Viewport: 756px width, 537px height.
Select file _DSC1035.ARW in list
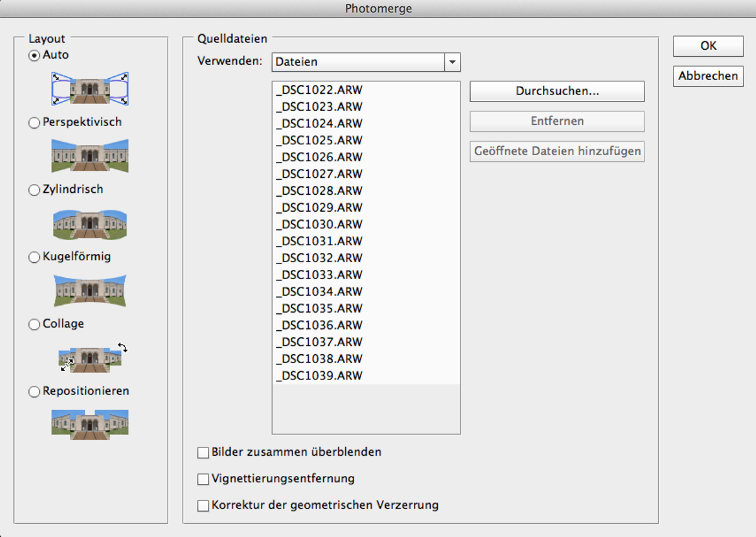366,308
